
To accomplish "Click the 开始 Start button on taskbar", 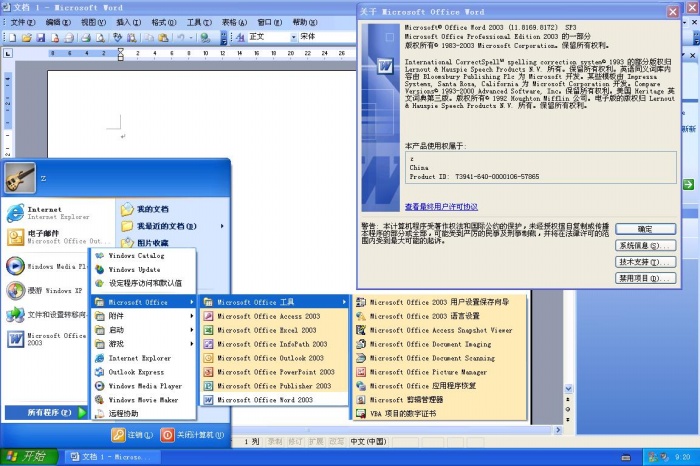I will pos(28,457).
